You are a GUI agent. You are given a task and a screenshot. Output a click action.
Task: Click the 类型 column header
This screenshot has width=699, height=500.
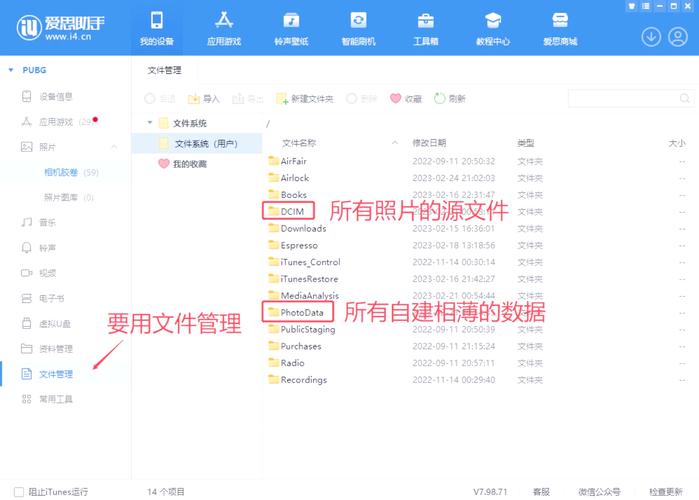526,143
